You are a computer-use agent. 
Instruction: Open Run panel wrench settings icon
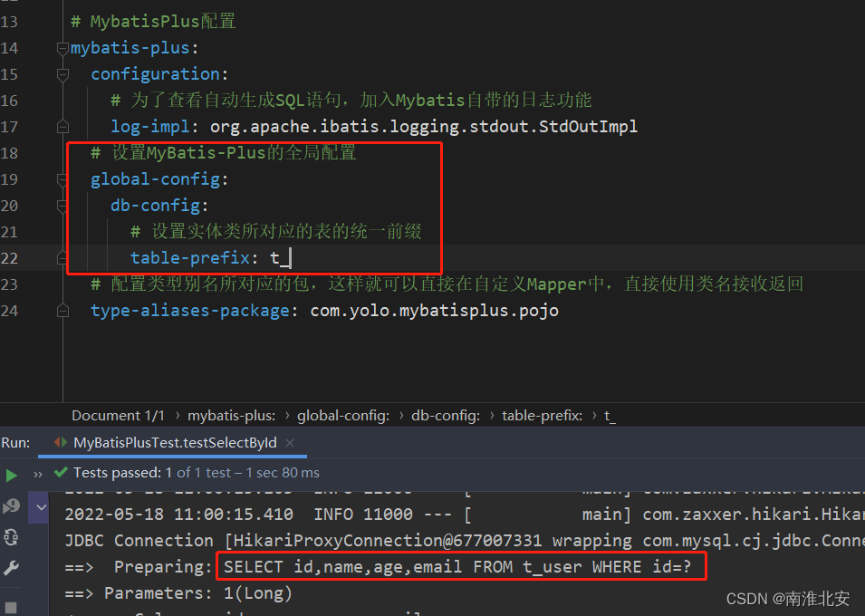click(11, 567)
